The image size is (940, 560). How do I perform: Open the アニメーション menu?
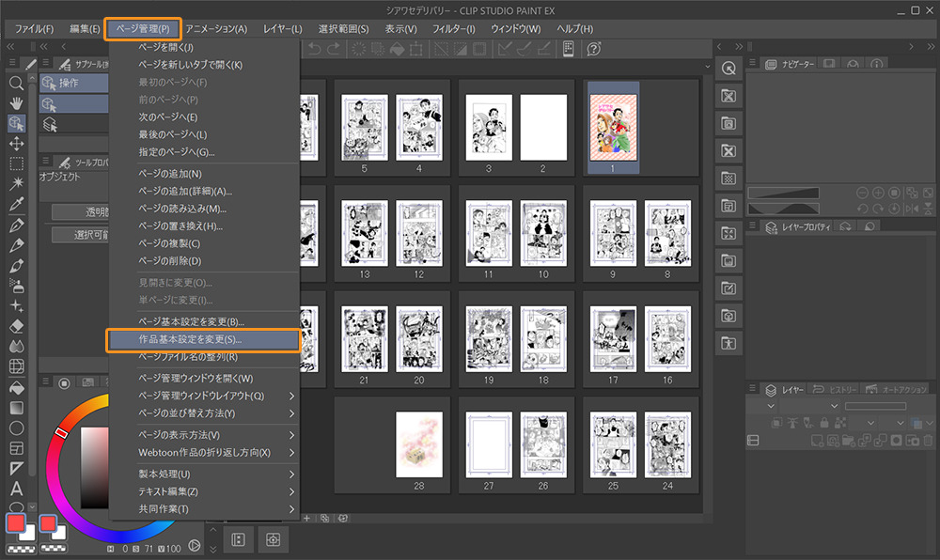216,28
